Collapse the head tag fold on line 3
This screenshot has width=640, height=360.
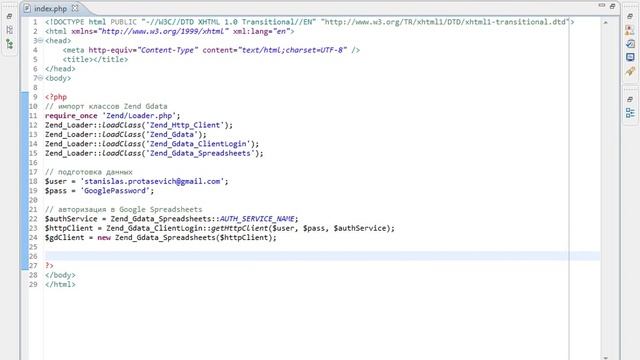40,40
